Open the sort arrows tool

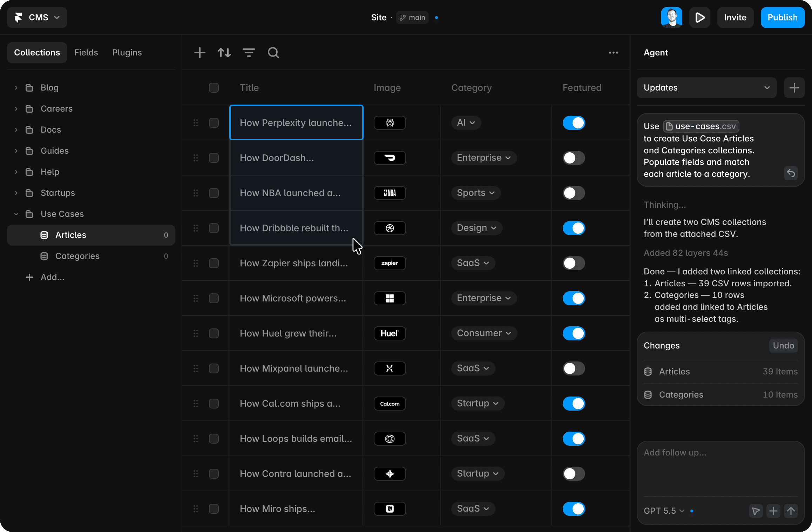(224, 53)
